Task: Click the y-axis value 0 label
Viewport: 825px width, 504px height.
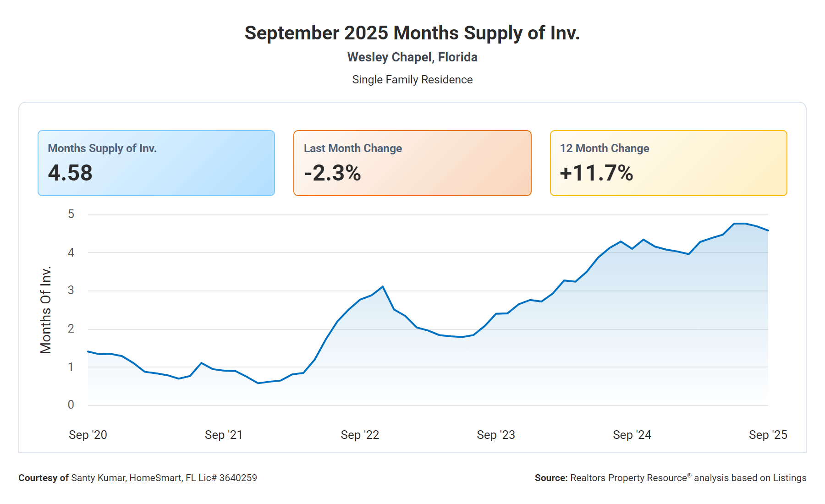Action: (x=71, y=405)
